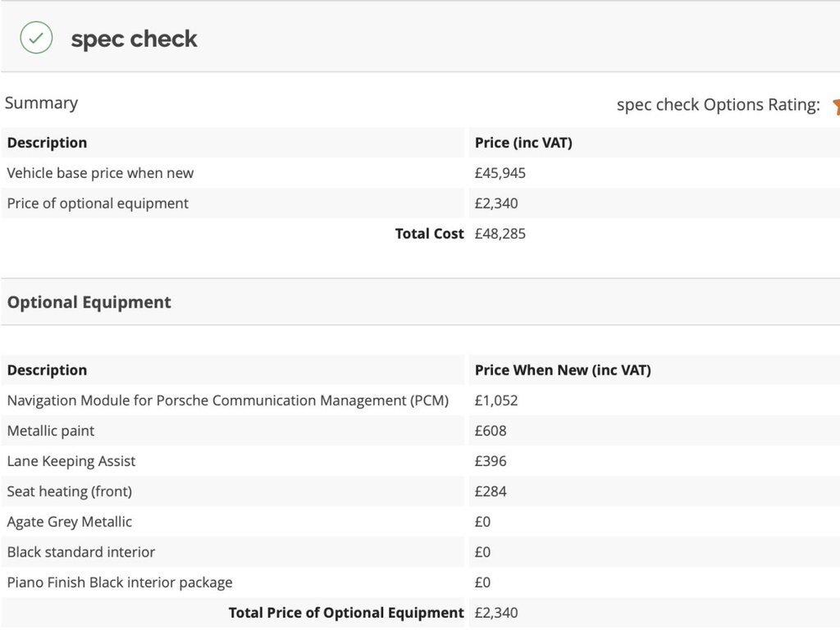Screen dimensions: 840x644
Task: Click the 'spec check Options Rating:' label
Action: (x=718, y=104)
